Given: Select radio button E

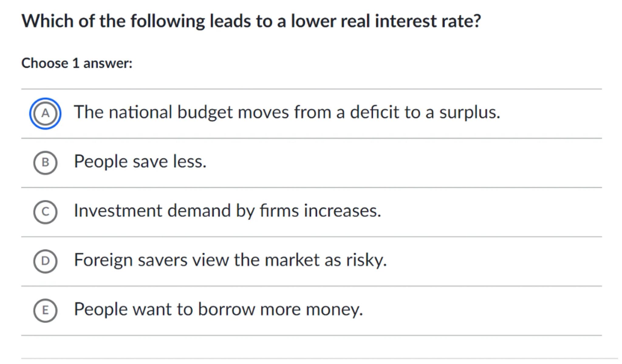Looking at the screenshot, I should [x=45, y=310].
